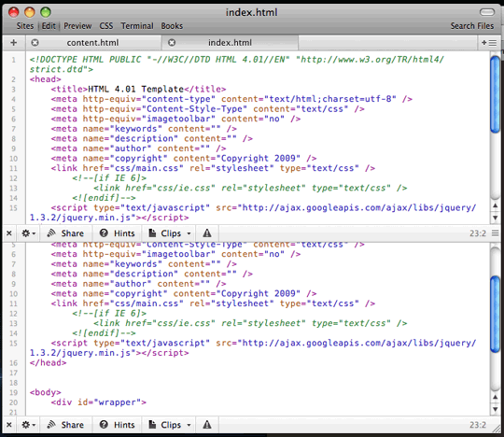504x437 pixels.
Task: Click the upper pane scroll up arrow
Action: [x=496, y=205]
